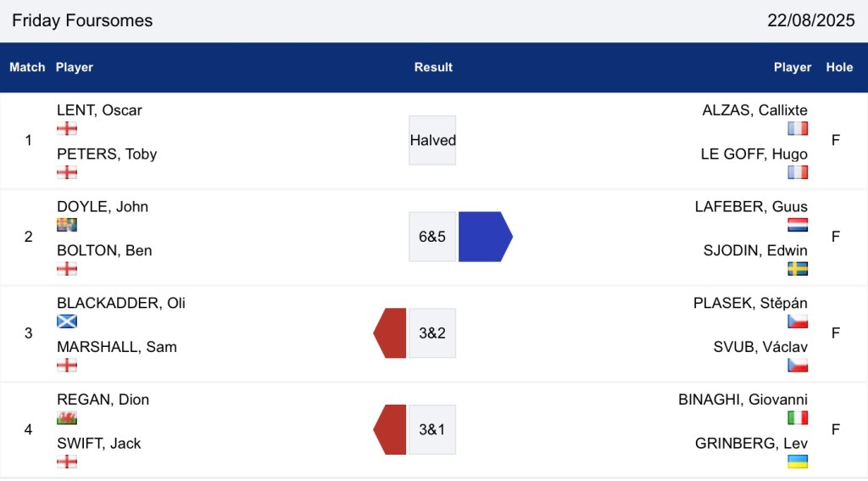The height and width of the screenshot is (481, 868).
Task: Click the Czech flag under PLASEK, Stěpán
Action: [797, 322]
